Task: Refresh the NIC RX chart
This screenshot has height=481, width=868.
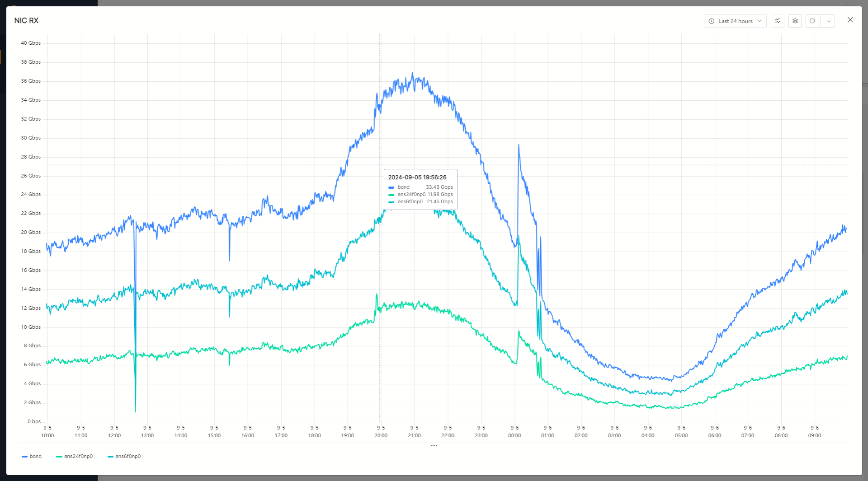Action: pyautogui.click(x=812, y=21)
